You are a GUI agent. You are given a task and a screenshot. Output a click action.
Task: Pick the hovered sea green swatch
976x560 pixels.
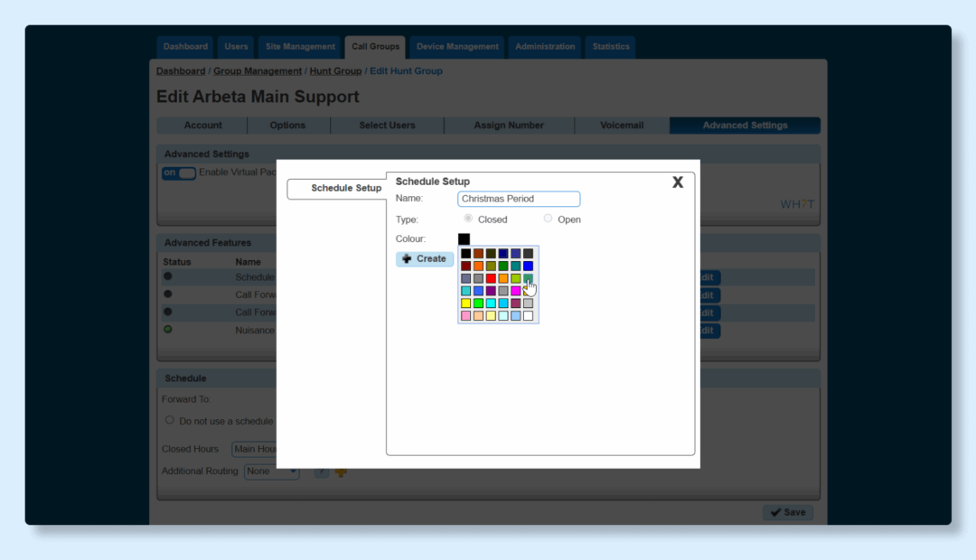528,278
